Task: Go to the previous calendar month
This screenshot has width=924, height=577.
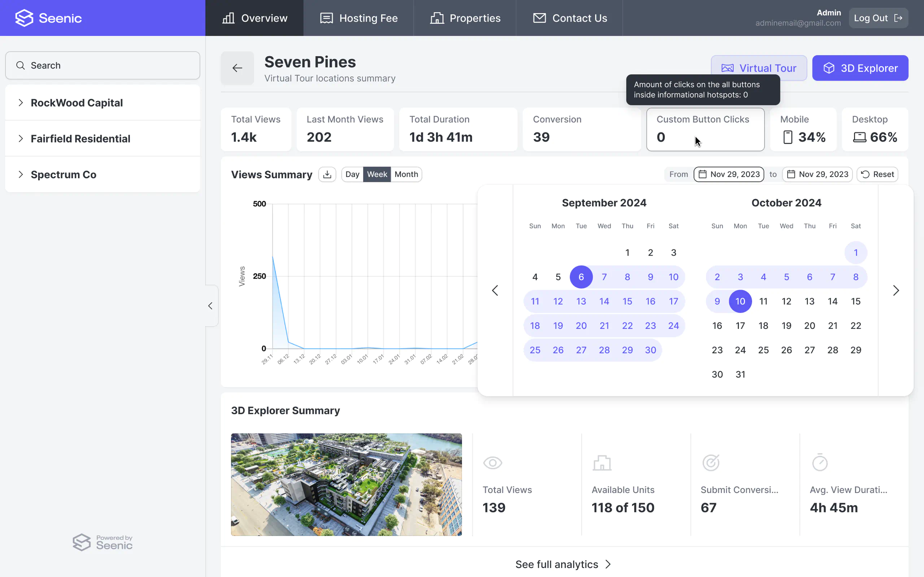Action: pyautogui.click(x=495, y=290)
